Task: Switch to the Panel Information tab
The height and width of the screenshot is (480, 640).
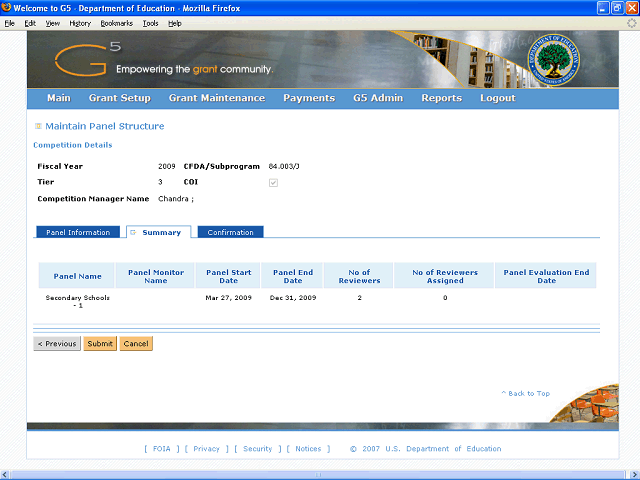Action: [x=78, y=232]
